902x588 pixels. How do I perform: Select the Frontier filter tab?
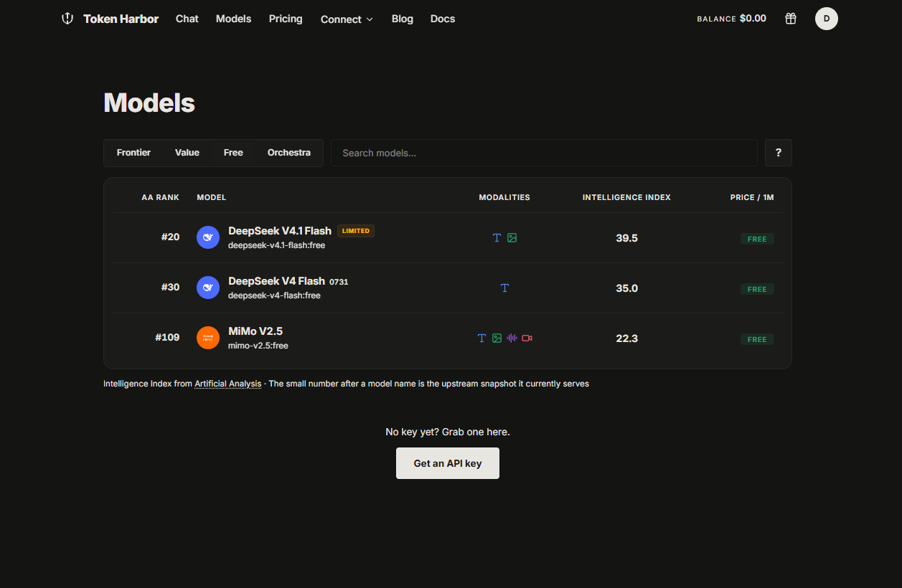[x=133, y=153]
